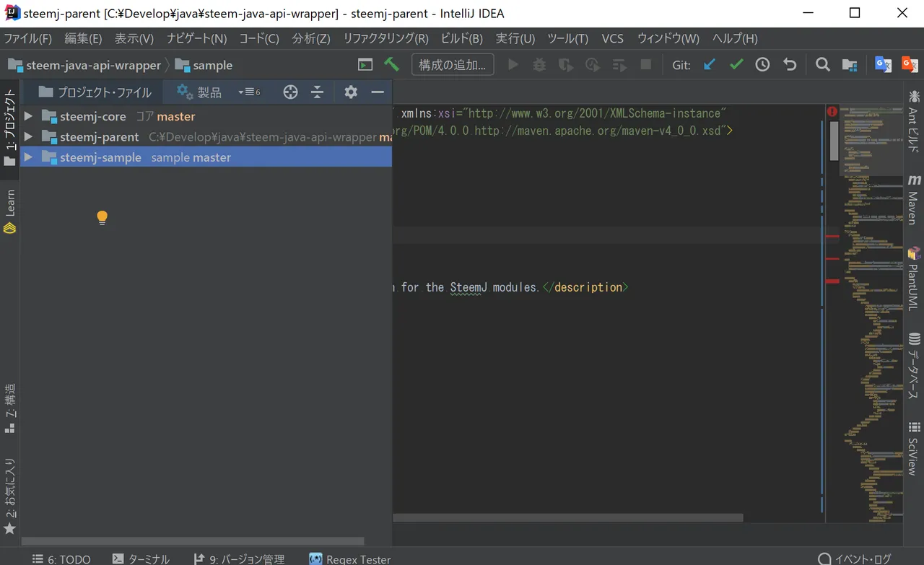Click the red error indicator in editor
This screenshot has height=565, width=924.
pos(832,112)
